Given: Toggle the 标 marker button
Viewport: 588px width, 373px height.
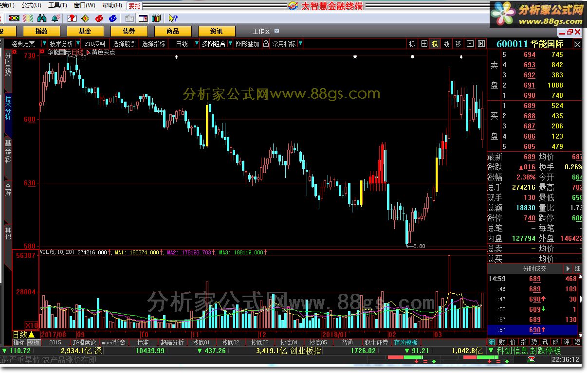Looking at the screenshot, I should coord(412,44).
